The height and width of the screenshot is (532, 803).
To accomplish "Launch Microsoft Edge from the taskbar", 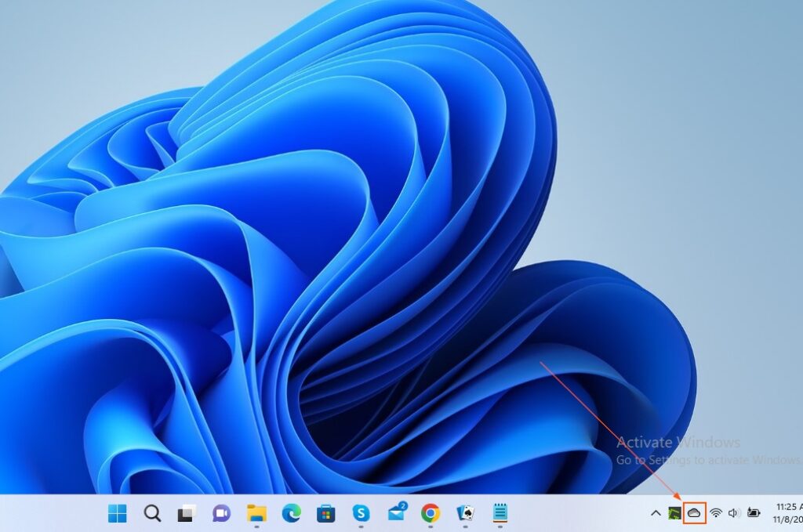I will (292, 513).
